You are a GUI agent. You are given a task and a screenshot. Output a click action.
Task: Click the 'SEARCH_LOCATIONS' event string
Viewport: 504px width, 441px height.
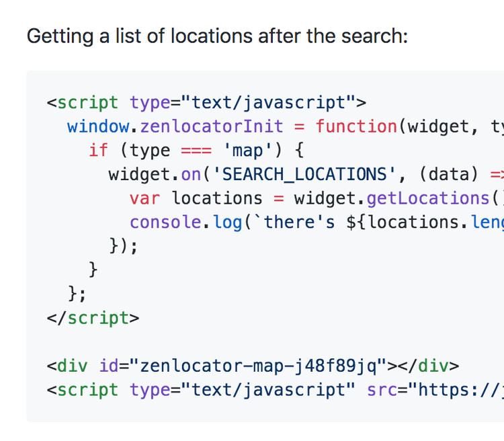304,175
